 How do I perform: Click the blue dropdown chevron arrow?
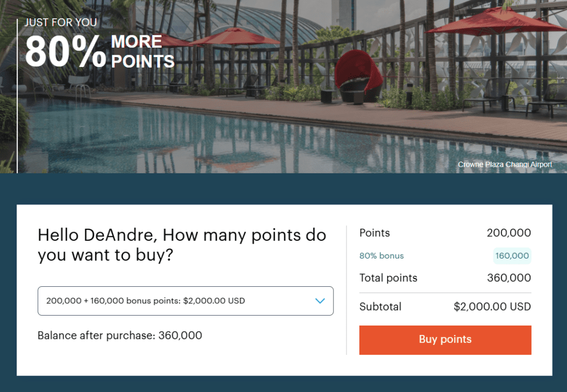click(319, 301)
